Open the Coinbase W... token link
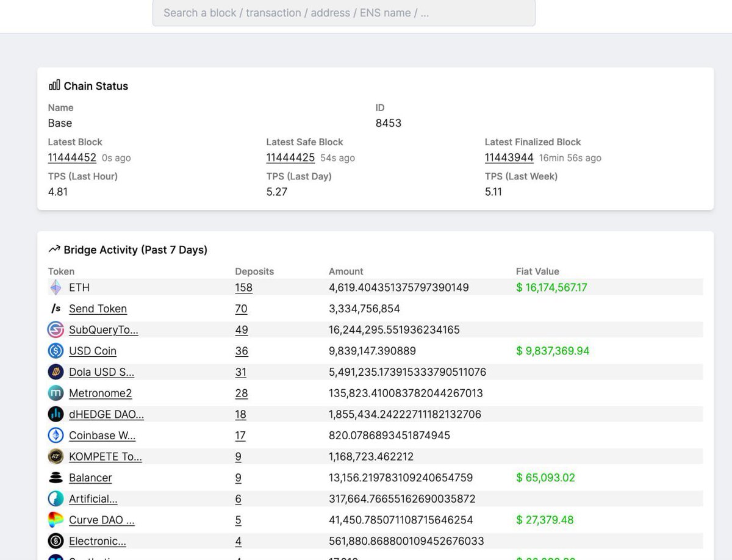 [102, 436]
